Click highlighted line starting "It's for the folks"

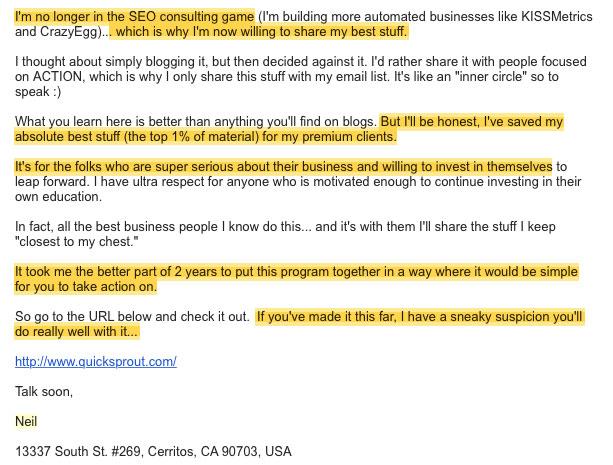(283, 167)
